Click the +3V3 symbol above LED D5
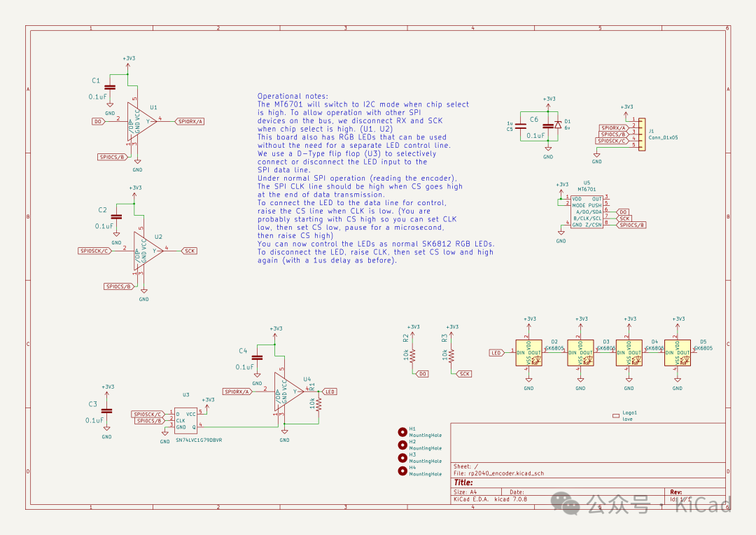 (x=678, y=322)
